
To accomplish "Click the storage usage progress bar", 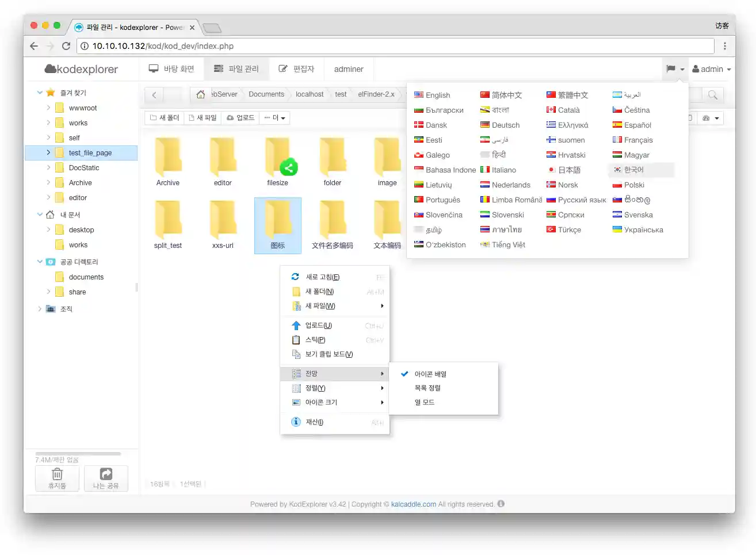I will pos(78,454).
